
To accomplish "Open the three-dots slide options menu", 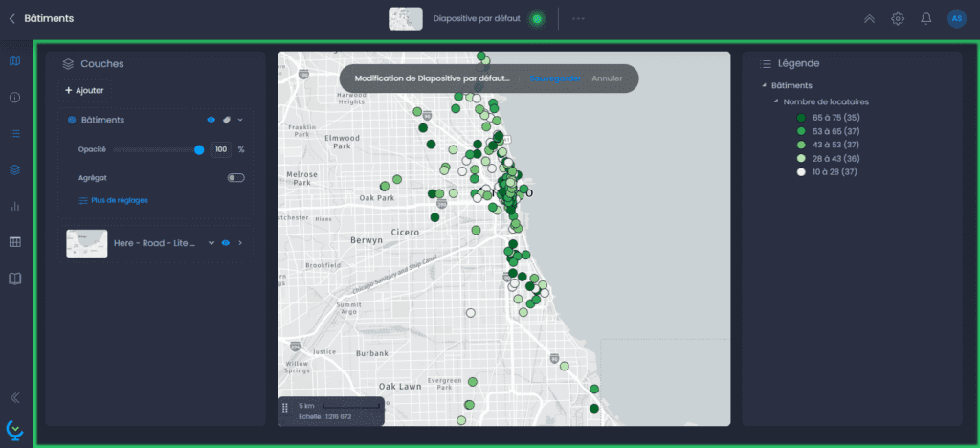I will pos(578,19).
